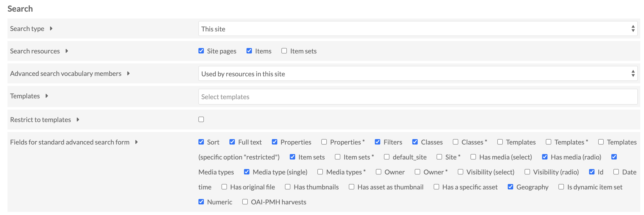Uncheck the Site pages checkbox
The image size is (644, 215).
(201, 51)
